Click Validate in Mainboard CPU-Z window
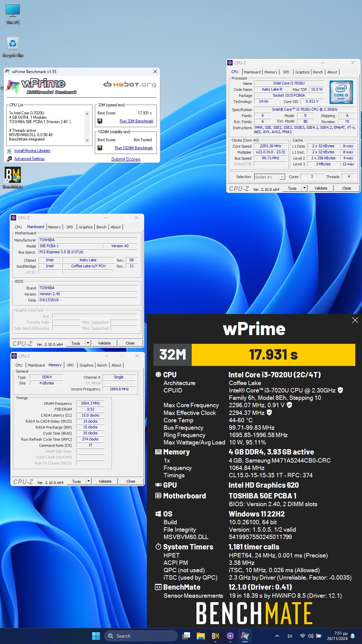The width and height of the screenshot is (362, 644). click(x=104, y=343)
